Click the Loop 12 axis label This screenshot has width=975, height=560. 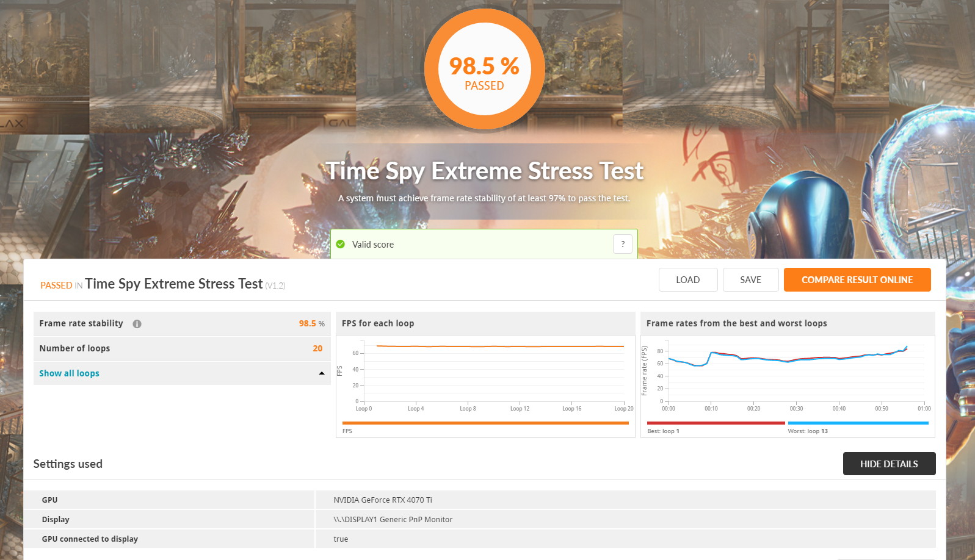point(520,409)
